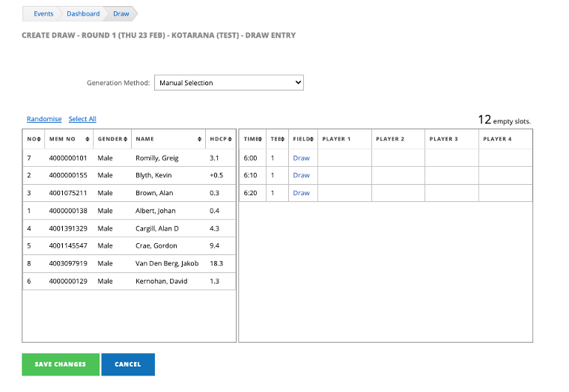569x392 pixels.
Task: Click Player 4 slot at 6:20
Action: click(505, 193)
